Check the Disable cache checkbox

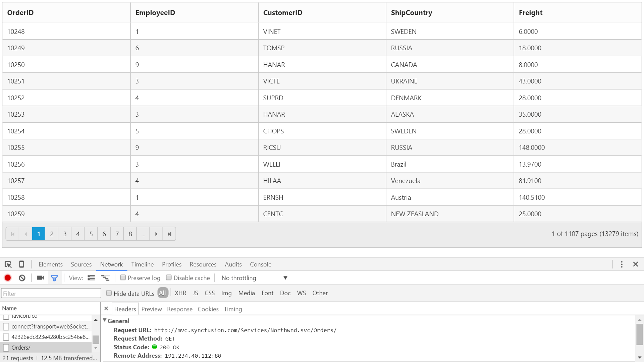tap(169, 278)
